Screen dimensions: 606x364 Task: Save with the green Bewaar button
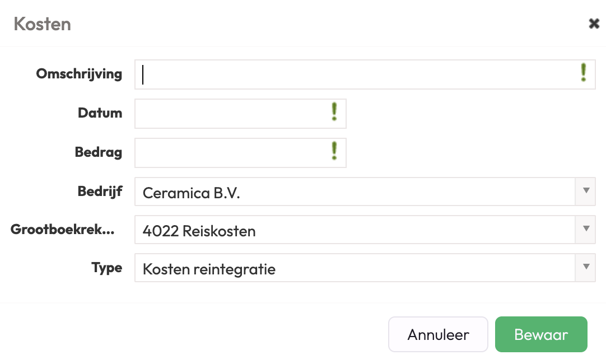(541, 335)
